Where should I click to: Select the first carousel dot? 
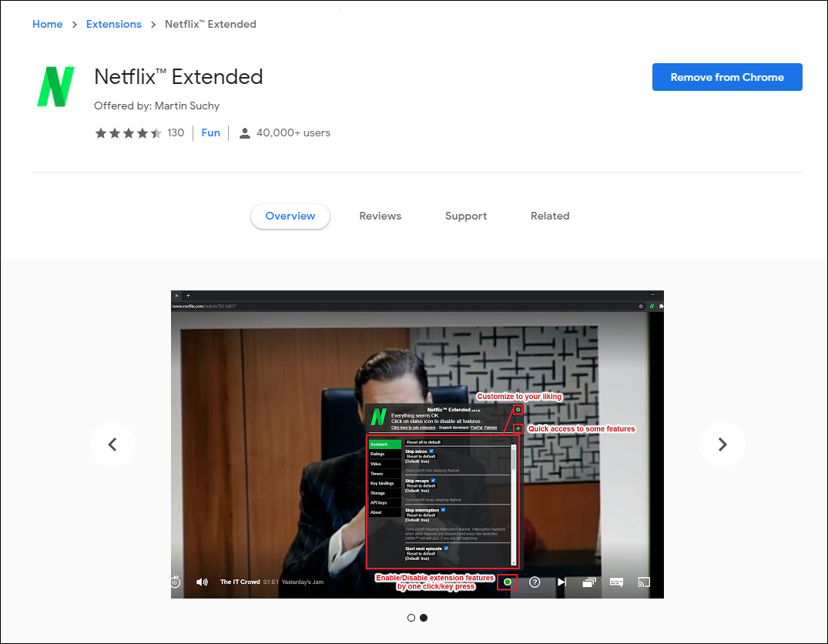[411, 618]
